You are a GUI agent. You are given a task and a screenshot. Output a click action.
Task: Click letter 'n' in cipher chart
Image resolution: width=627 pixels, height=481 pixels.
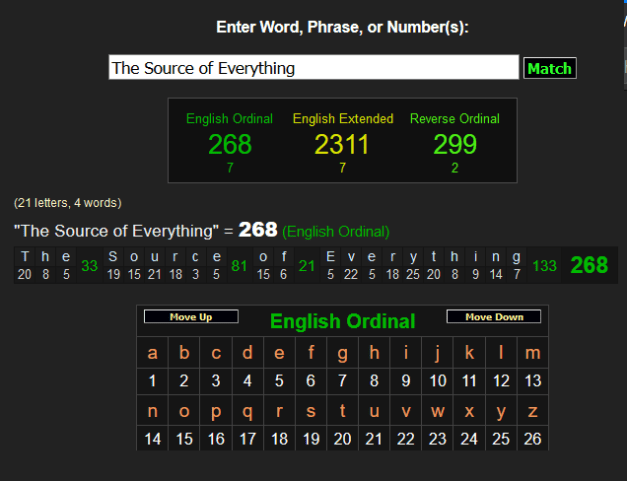pyautogui.click(x=153, y=411)
